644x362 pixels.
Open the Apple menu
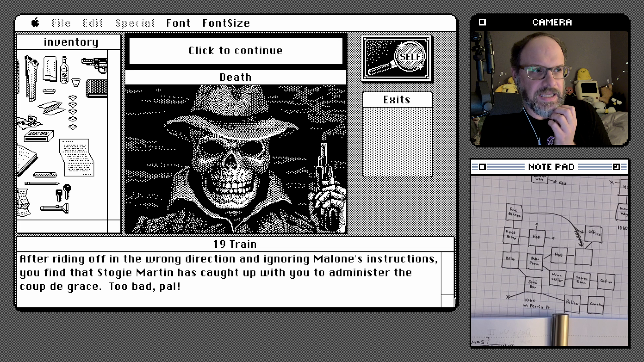click(36, 23)
